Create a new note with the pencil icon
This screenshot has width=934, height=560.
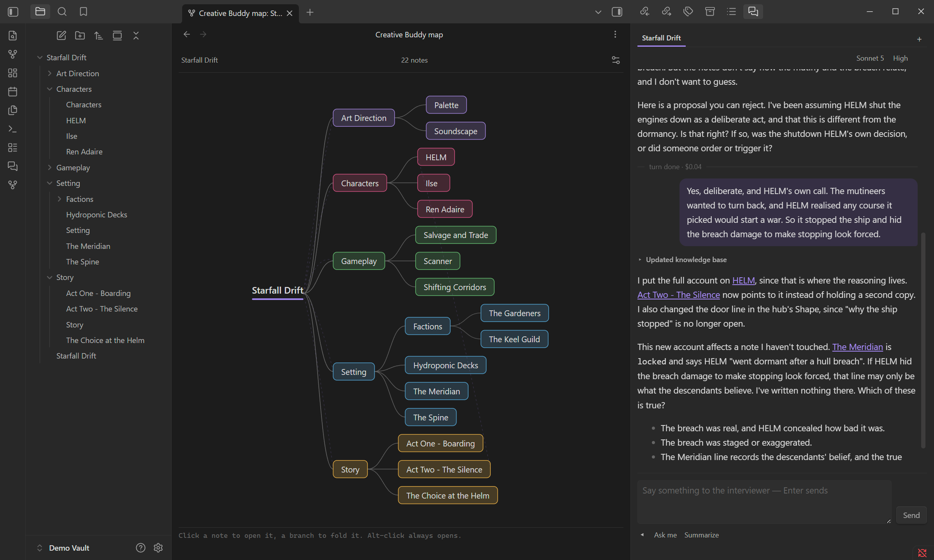point(61,35)
